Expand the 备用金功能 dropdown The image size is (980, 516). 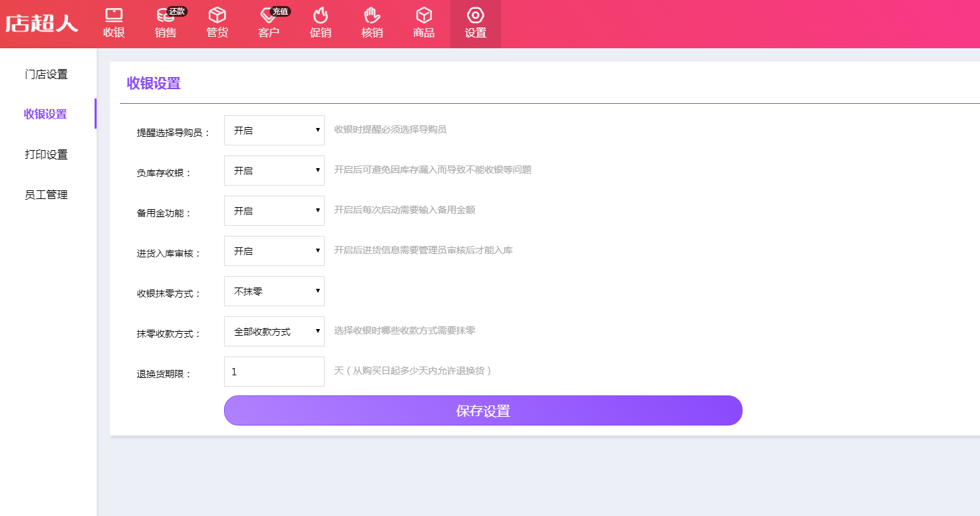(274, 210)
